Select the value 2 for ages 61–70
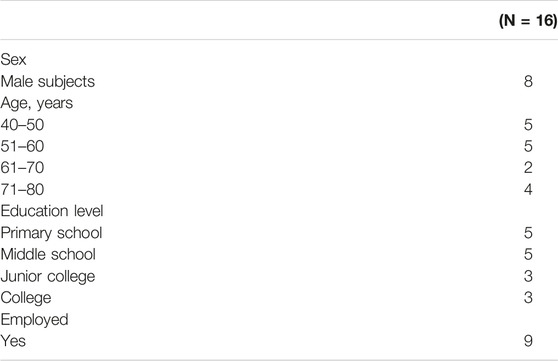The height and width of the screenshot is (361, 558). pyautogui.click(x=528, y=168)
